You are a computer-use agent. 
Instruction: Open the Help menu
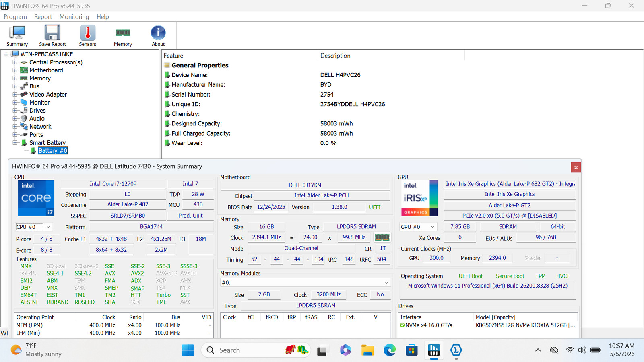103,16
